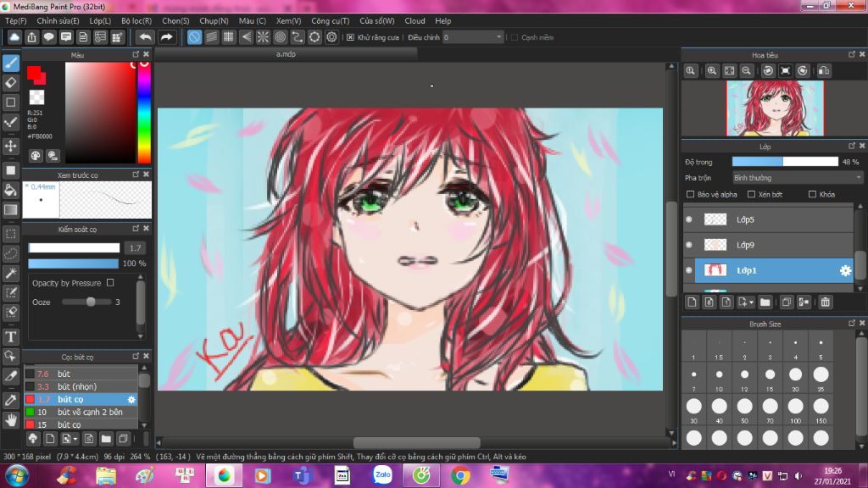Select the Eraser tool
The image size is (868, 488).
[11, 83]
